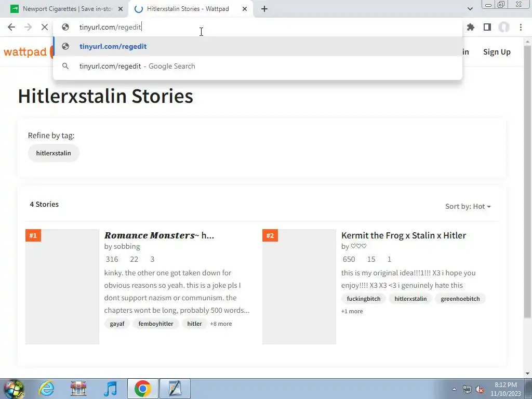Click the femboyhitler tag

(x=156, y=324)
